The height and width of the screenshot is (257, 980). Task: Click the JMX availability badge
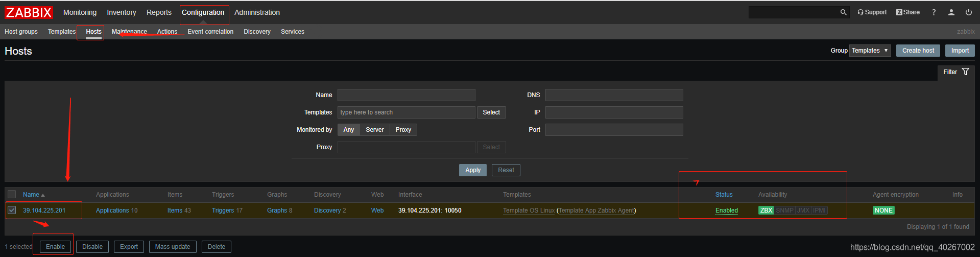click(x=803, y=211)
